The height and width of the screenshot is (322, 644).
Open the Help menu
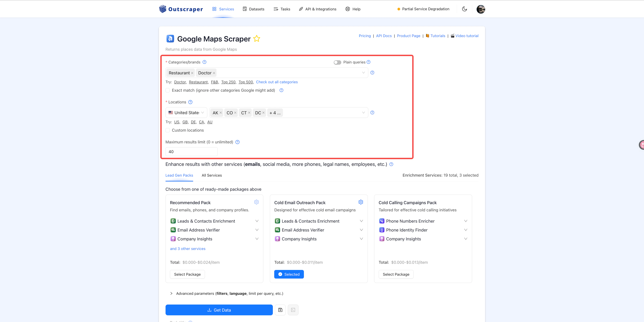353,9
